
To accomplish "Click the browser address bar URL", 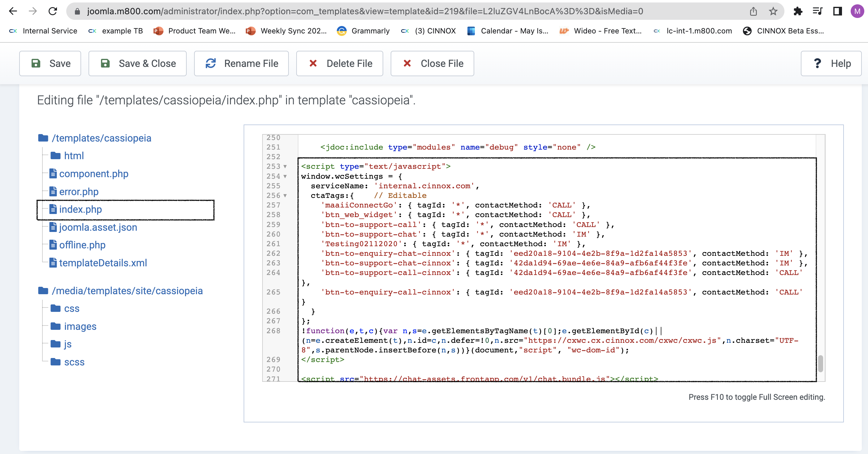I will click(365, 11).
